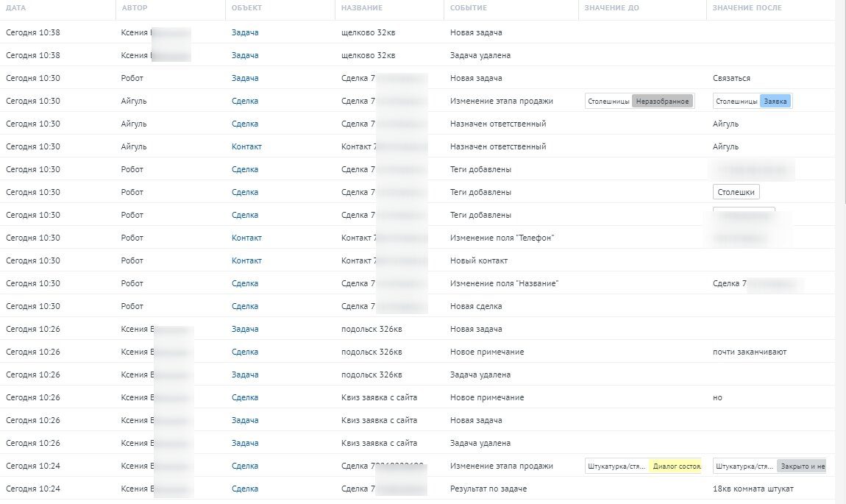Open Контакт link in Новый контакт row

246,260
